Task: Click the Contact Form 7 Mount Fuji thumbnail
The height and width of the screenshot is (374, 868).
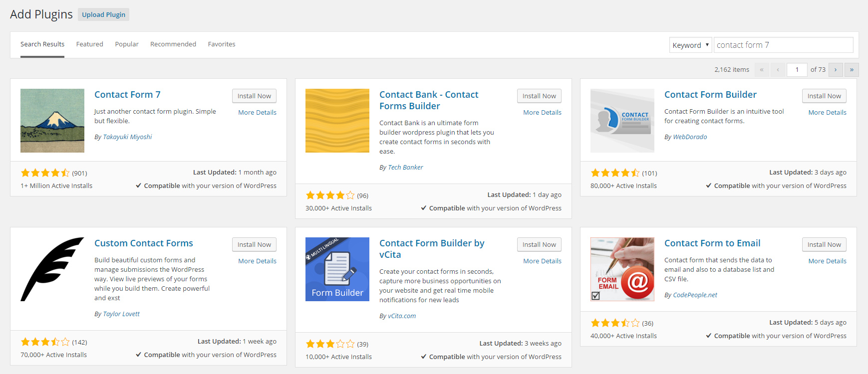Action: click(x=52, y=121)
